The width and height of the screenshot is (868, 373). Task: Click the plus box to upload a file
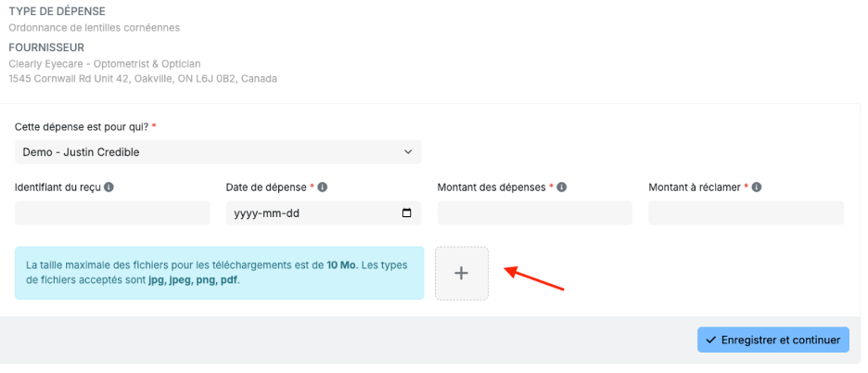(462, 273)
